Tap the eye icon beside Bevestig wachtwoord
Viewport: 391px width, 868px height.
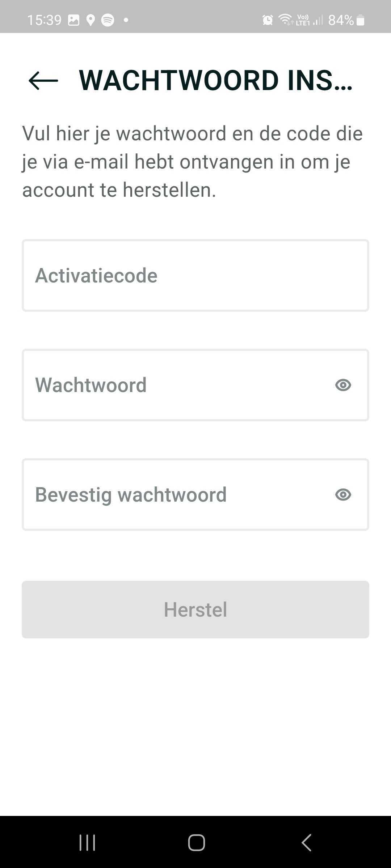(343, 494)
